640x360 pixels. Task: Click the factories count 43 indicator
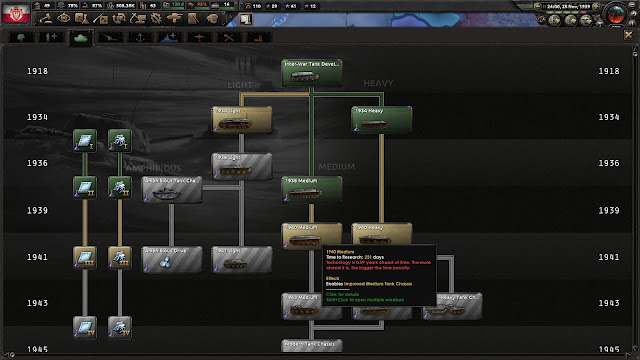point(149,6)
